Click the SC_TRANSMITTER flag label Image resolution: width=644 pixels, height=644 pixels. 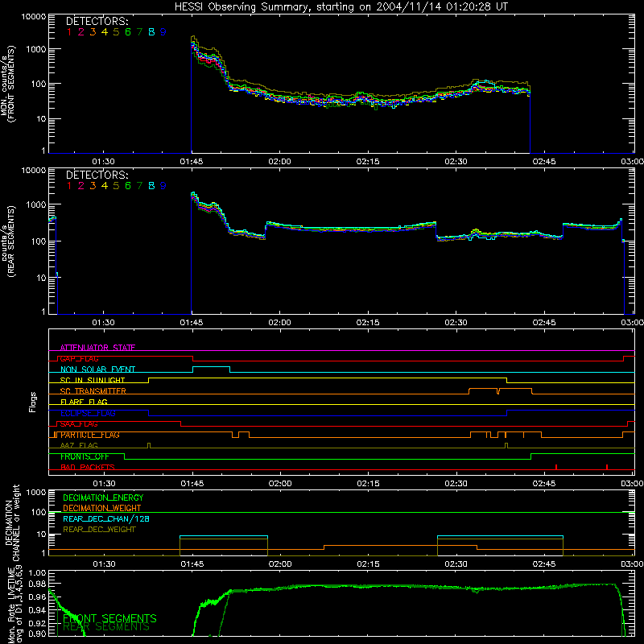[x=93, y=391]
